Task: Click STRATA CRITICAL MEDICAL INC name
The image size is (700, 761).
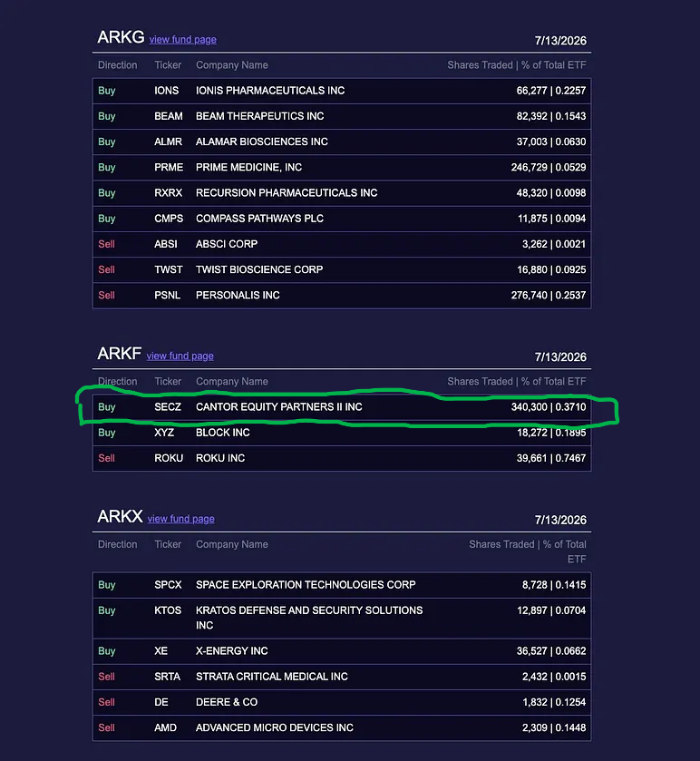Action: 272,677
